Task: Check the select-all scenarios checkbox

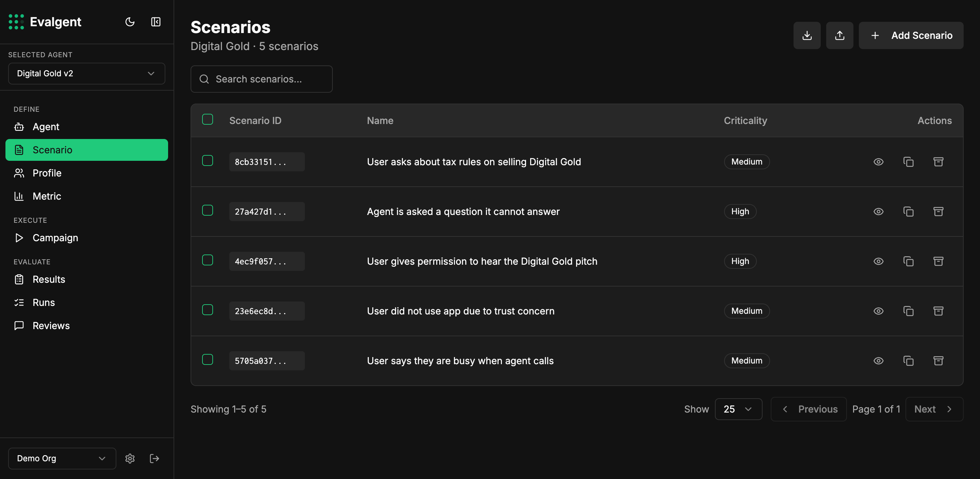Action: tap(207, 120)
